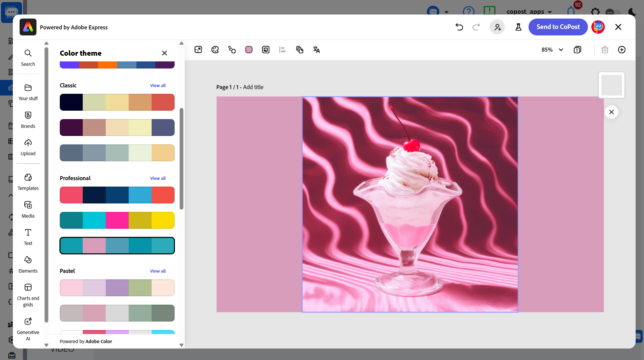Click the align objects icon
Viewport: 644px width, 360px height.
point(283,50)
